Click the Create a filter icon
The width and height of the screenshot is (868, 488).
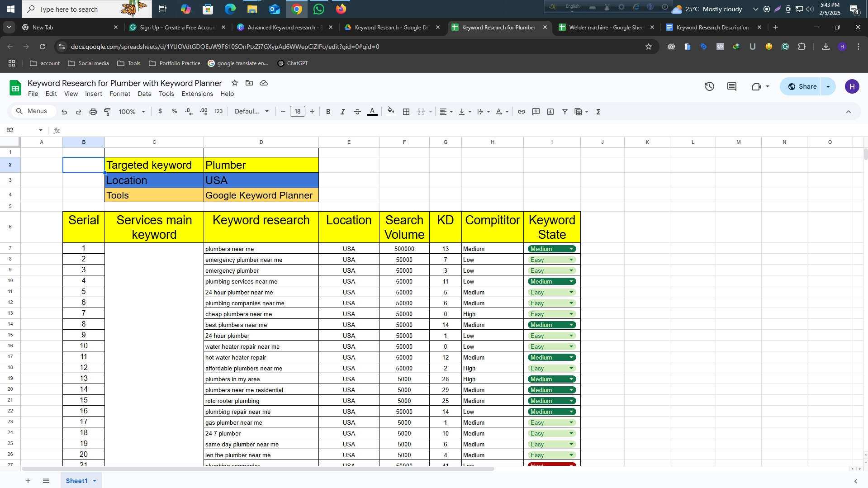pos(564,112)
